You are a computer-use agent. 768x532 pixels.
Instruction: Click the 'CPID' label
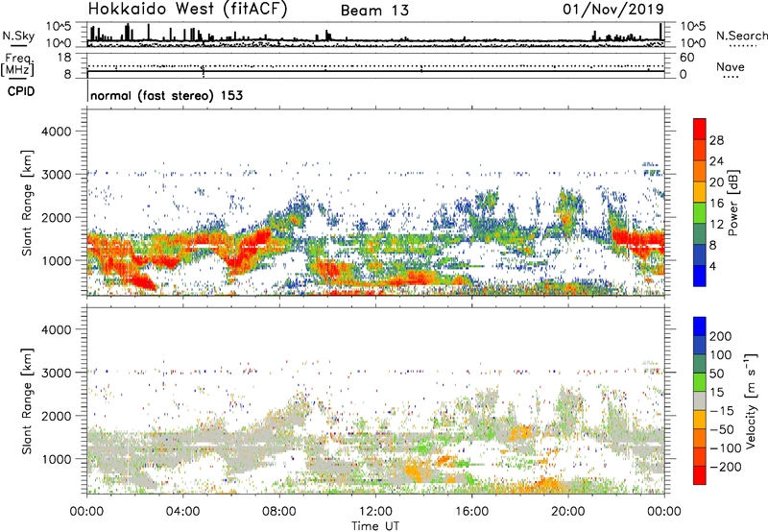(x=21, y=91)
